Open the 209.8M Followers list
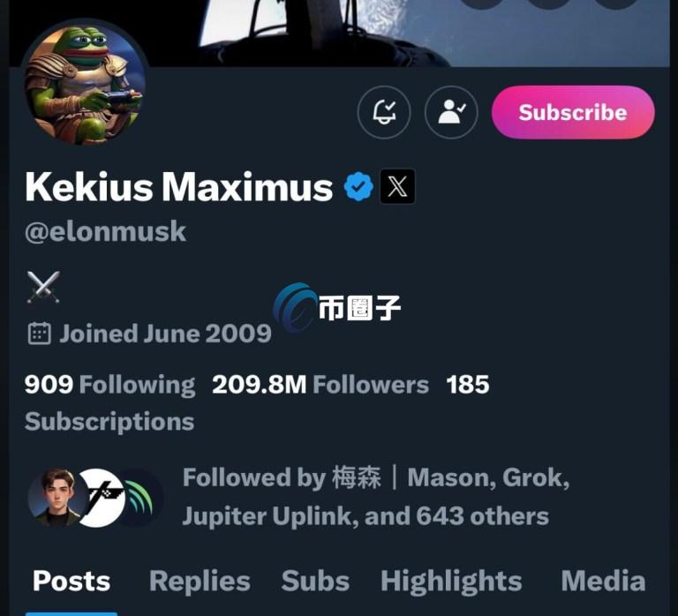 pyautogui.click(x=320, y=384)
